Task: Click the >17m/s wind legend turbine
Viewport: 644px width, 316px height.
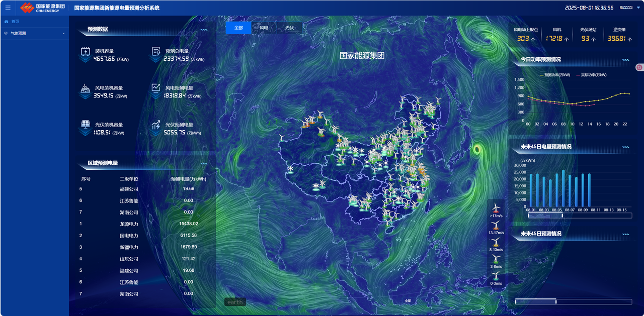Action: tap(496, 207)
